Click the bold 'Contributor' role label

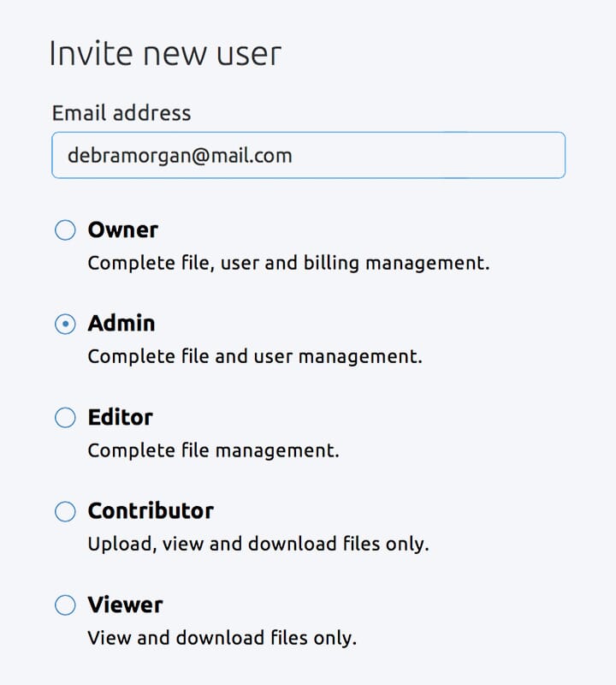151,511
